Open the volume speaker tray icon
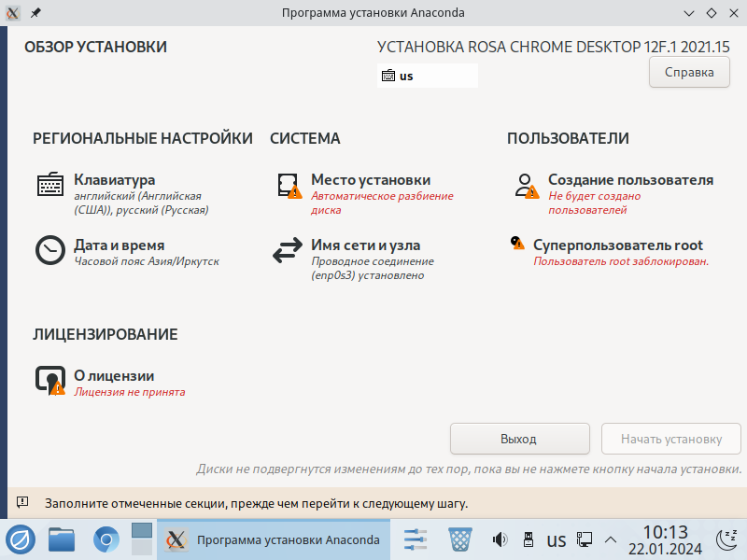The width and height of the screenshot is (747, 560). pyautogui.click(x=500, y=539)
